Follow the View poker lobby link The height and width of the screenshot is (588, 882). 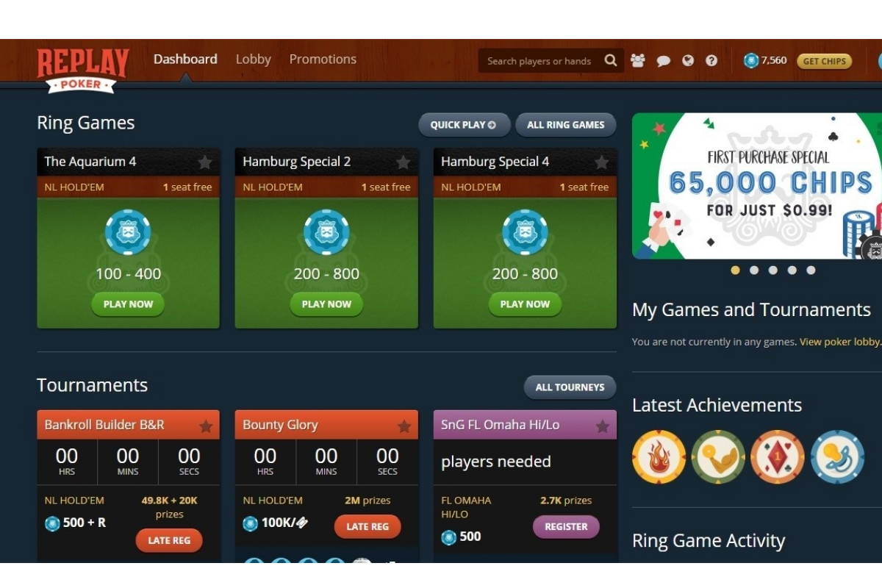[840, 342]
